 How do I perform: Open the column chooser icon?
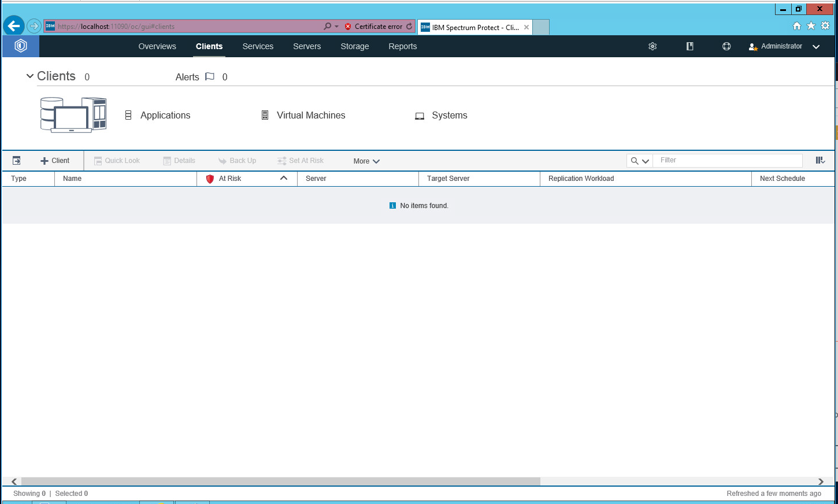click(x=820, y=161)
